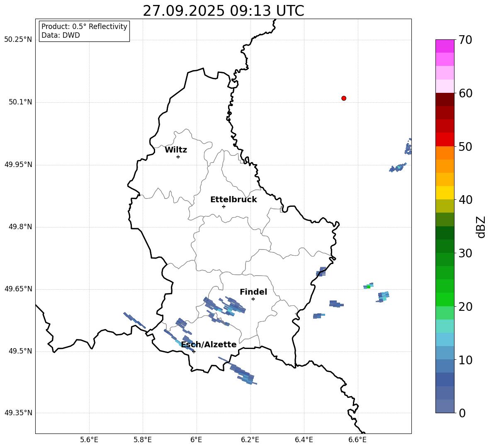Click the title '27.09.2025 09:13 UTC'
Image resolution: width=491 pixels, height=448 pixels.
[224, 11]
